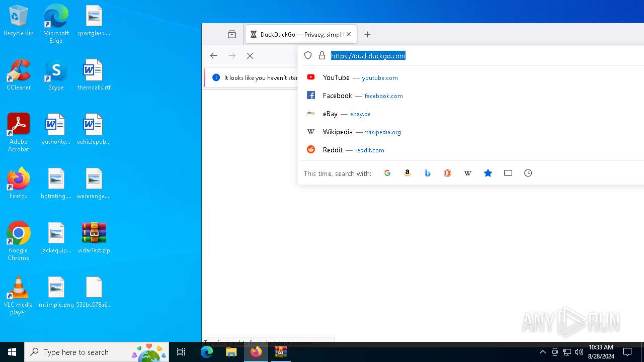
Task: Select VLC media player shortcut
Action: click(19, 296)
